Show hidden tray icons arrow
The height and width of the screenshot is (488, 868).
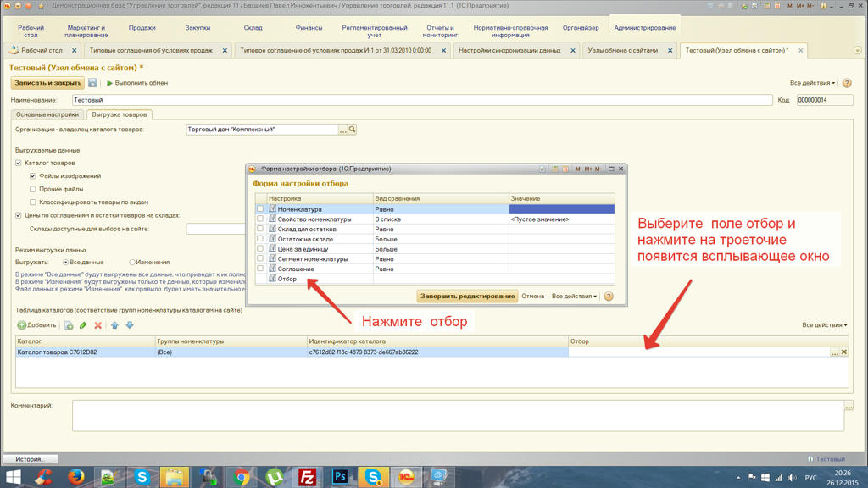738,478
